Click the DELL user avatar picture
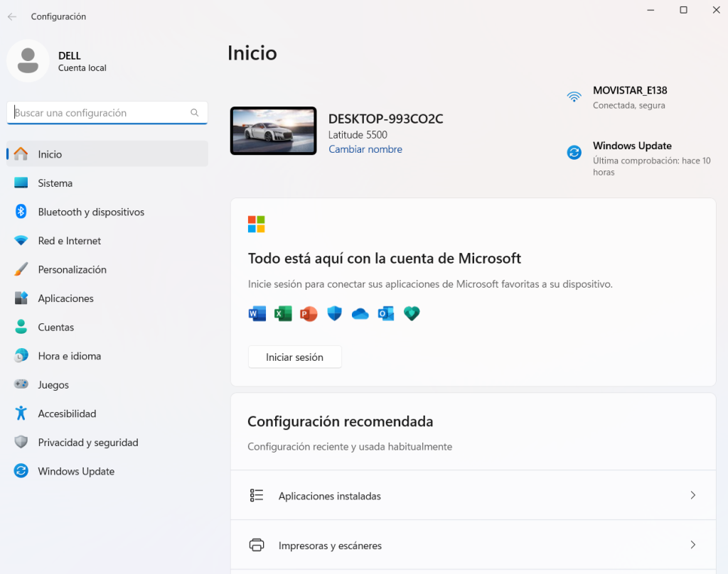728x574 pixels. (x=28, y=61)
